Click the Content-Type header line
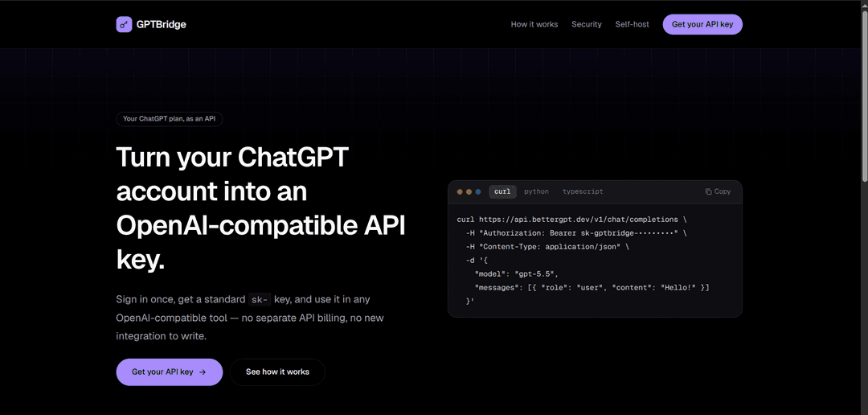 [547, 247]
